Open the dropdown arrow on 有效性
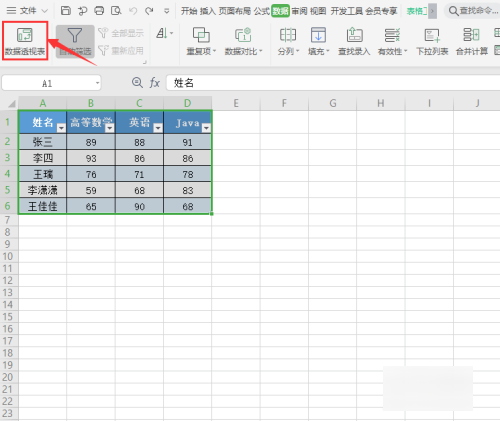The image size is (500, 421). pos(406,51)
